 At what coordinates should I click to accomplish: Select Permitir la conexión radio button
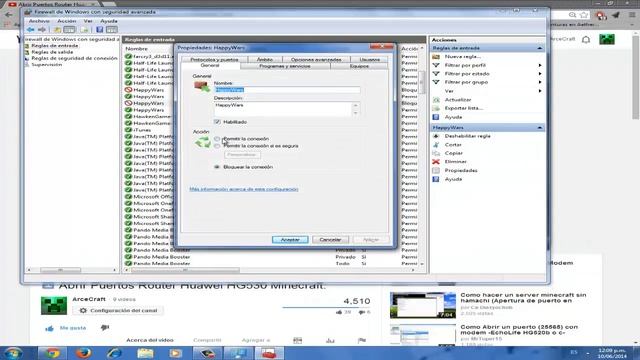(217, 139)
